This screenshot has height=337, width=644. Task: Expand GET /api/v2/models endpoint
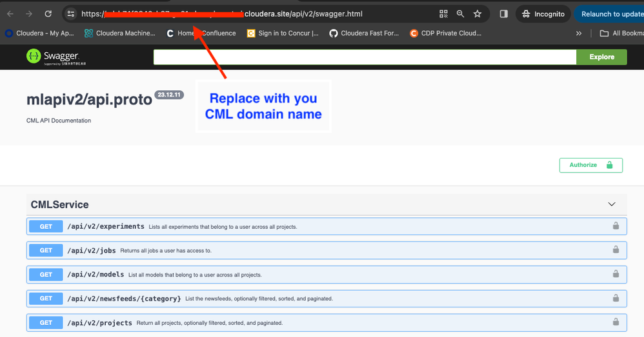(x=327, y=274)
